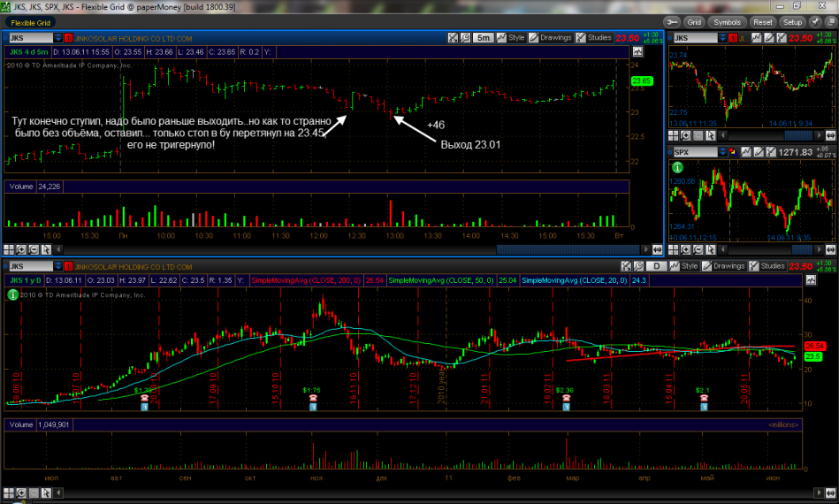
Task: Zoom in on JKS mini chart
Action: point(685,135)
